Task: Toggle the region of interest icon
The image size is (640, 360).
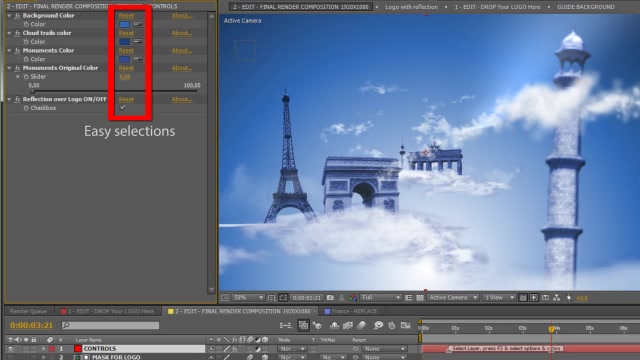Action: coord(409,298)
